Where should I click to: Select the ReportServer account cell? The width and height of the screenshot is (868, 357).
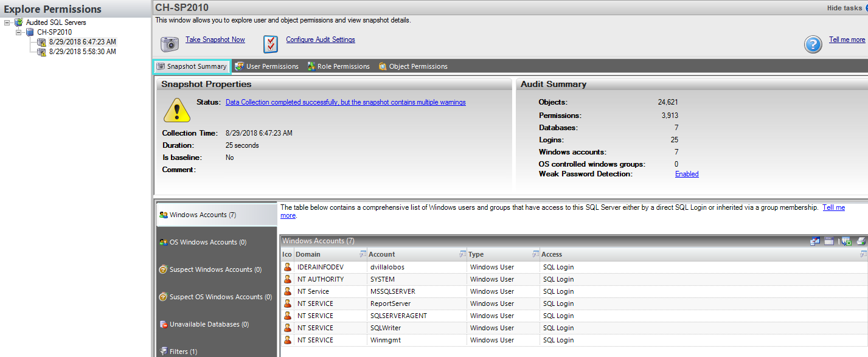point(417,303)
